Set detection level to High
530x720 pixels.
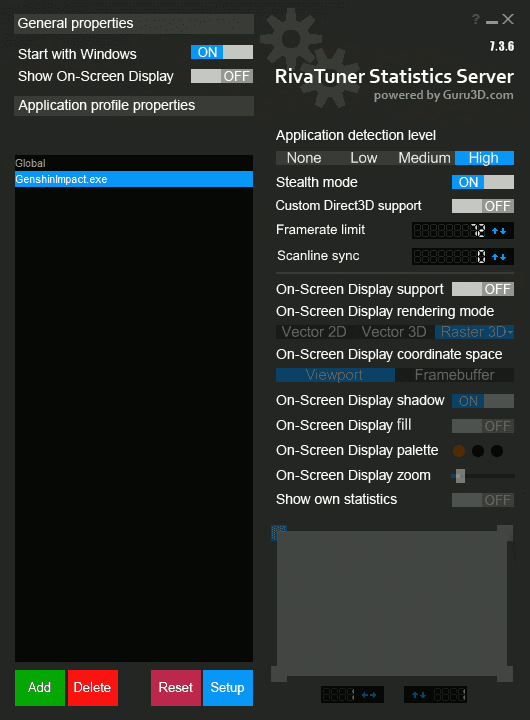click(x=484, y=158)
